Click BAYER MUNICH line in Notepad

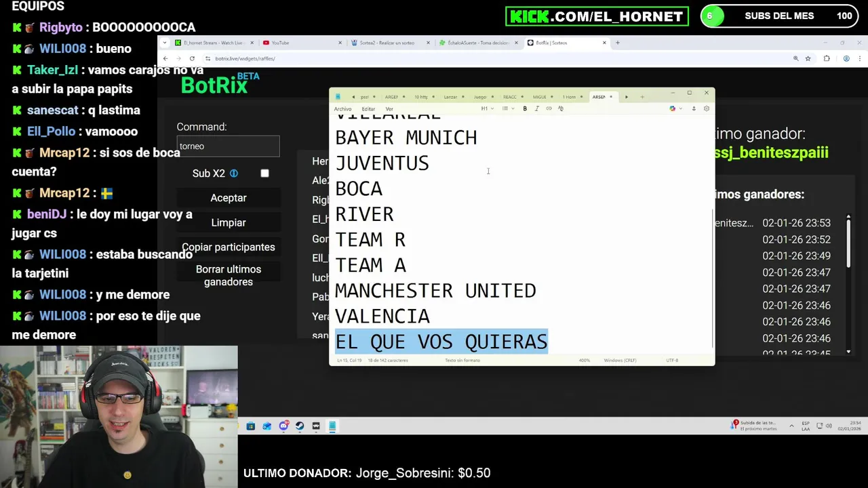406,138
